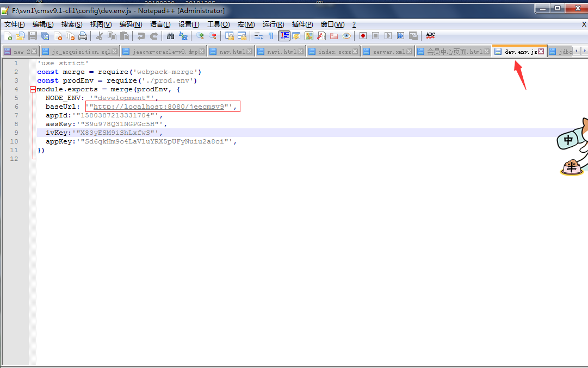The image size is (588, 368).
Task: Toggle show all characters pilcrow button
Action: click(271, 36)
